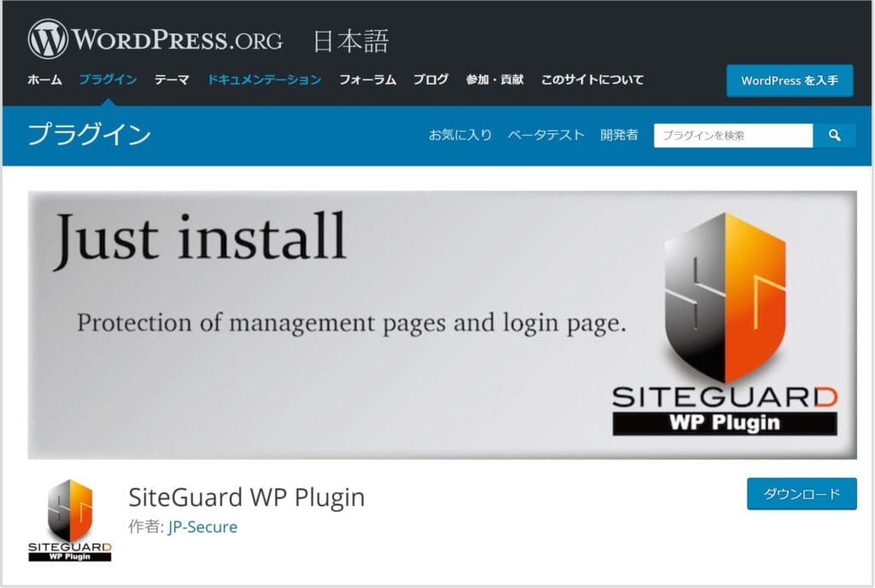The width and height of the screenshot is (875, 588).
Task: Click the WordPress.org logo
Action: tap(156, 39)
